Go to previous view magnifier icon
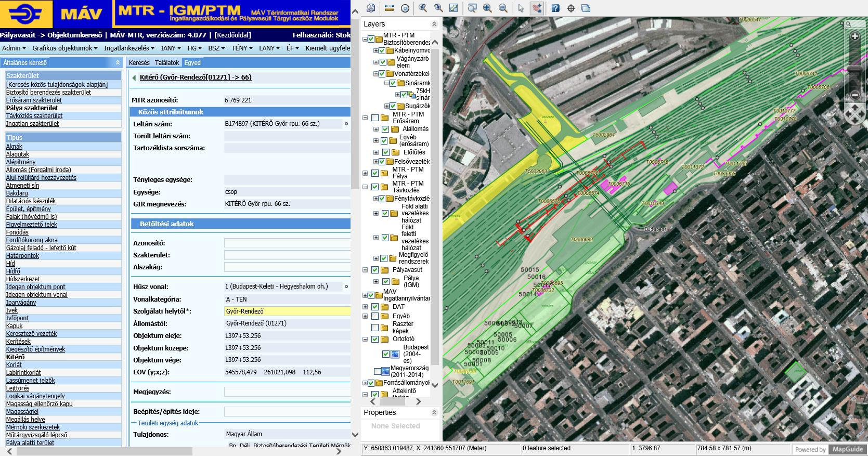868x456 pixels. (x=423, y=8)
